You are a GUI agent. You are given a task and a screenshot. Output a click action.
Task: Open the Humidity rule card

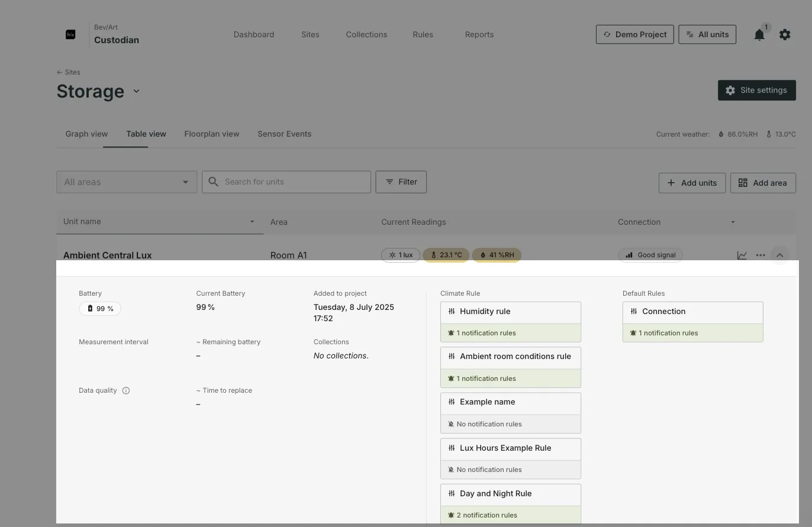pos(511,322)
